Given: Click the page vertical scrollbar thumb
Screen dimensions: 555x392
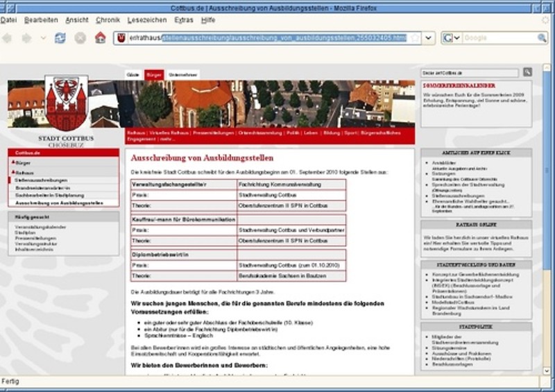Looking at the screenshot, I should (x=547, y=170).
